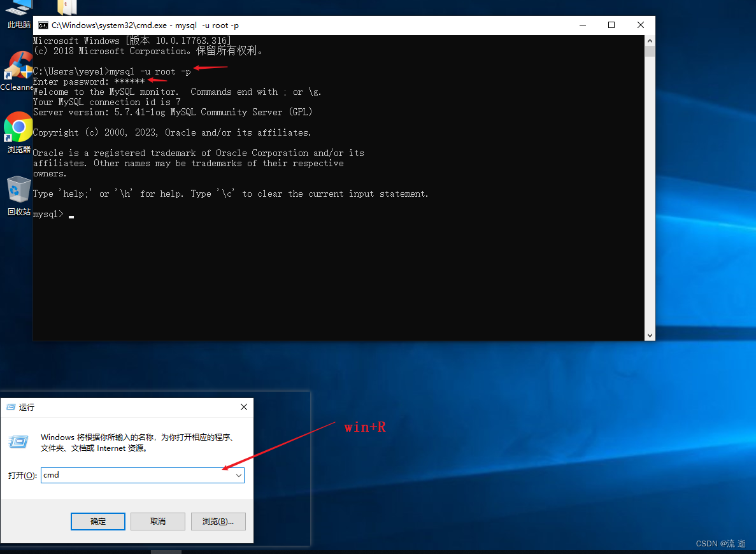
Task: Confirm with the 确定 button
Action: pyautogui.click(x=98, y=522)
